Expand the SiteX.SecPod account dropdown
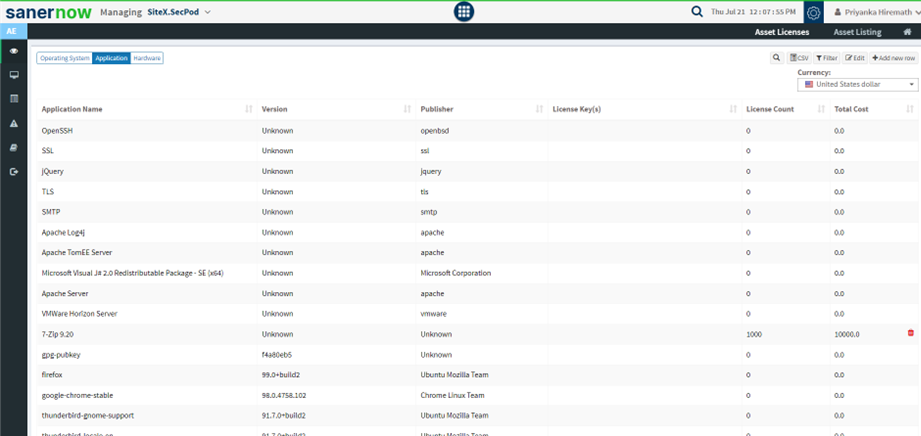This screenshot has width=921, height=436. click(179, 12)
